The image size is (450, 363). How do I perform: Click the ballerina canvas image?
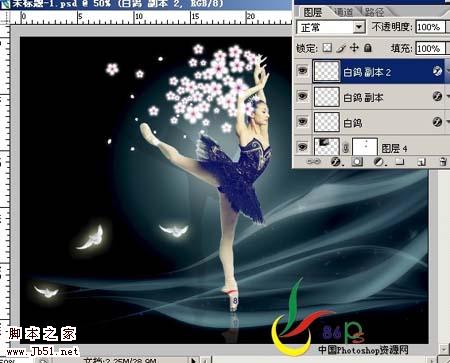[x=224, y=190]
